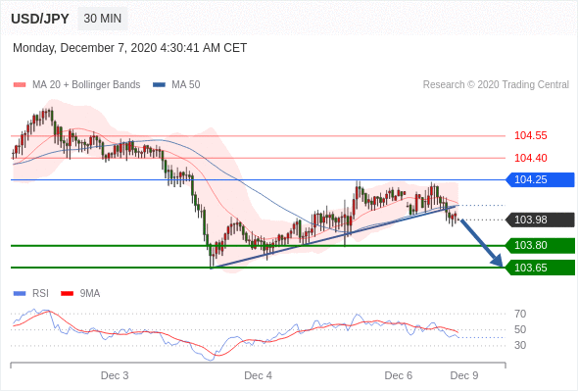Click the blue downward forecast arrow
Viewport: 578px width, 392px height.
481,243
